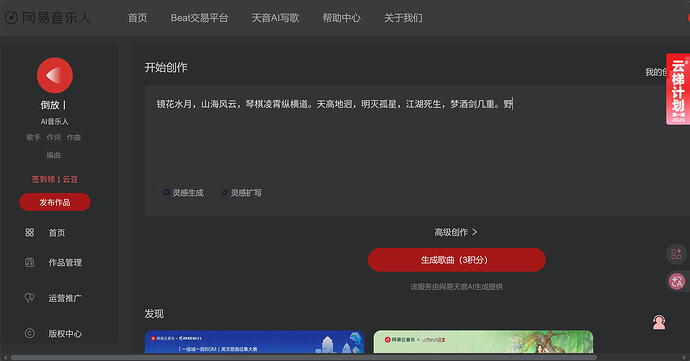
Task: Click the copyright center © icon
Action: [29, 333]
